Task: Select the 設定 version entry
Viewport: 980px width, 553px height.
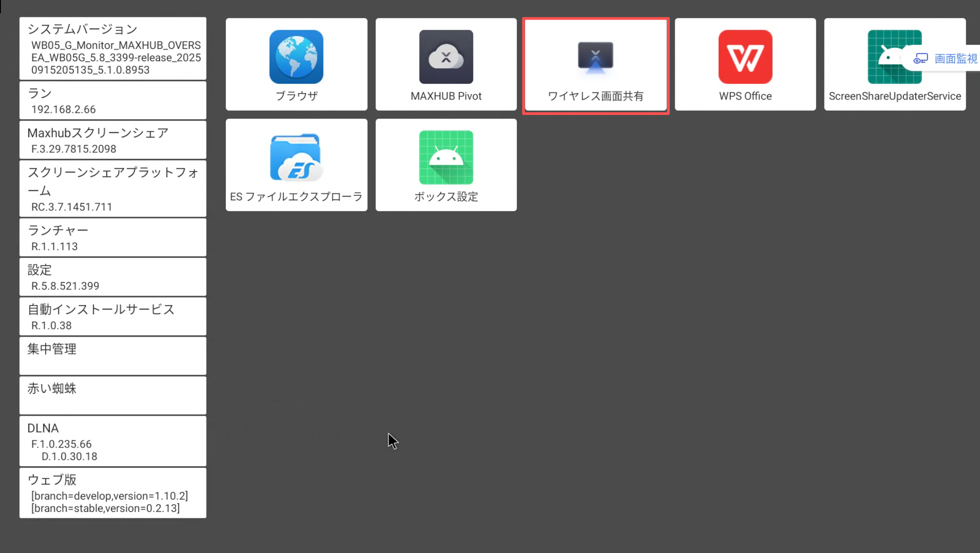Action: pos(113,277)
